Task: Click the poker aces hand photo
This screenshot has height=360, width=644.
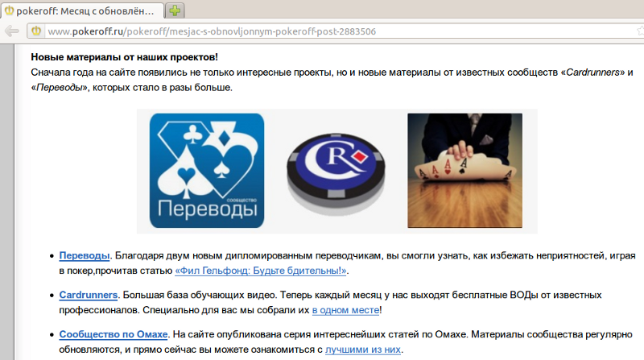Action: click(x=465, y=171)
